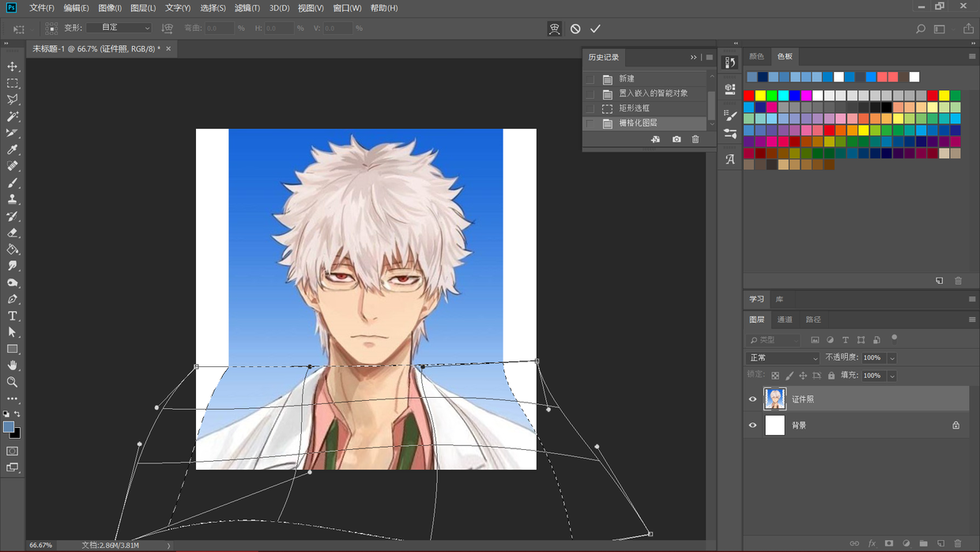Select the Hand tool
This screenshot has height=552, width=980.
click(13, 365)
